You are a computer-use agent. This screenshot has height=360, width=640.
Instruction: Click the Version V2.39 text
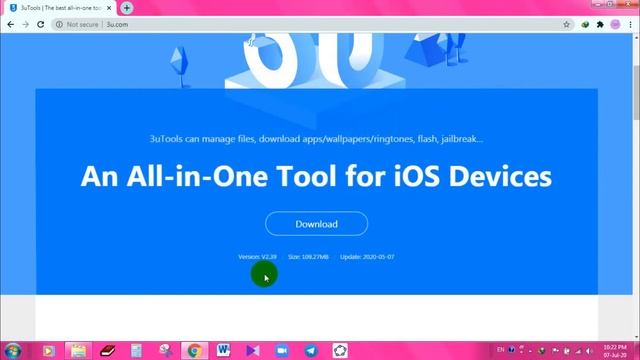tap(257, 257)
